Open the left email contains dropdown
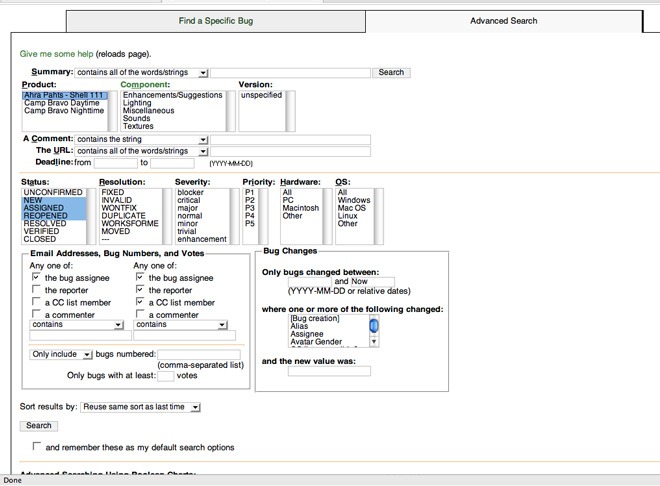The image size is (660, 486). tap(77, 325)
